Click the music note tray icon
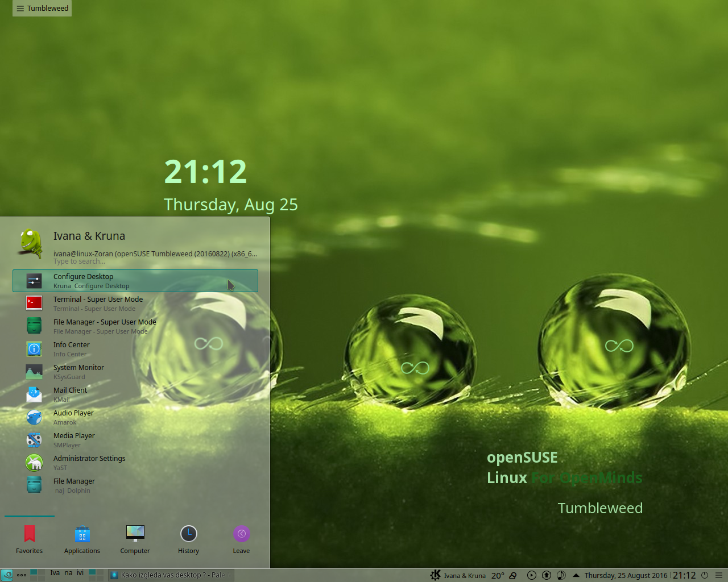The height and width of the screenshot is (582, 728). tap(561, 575)
